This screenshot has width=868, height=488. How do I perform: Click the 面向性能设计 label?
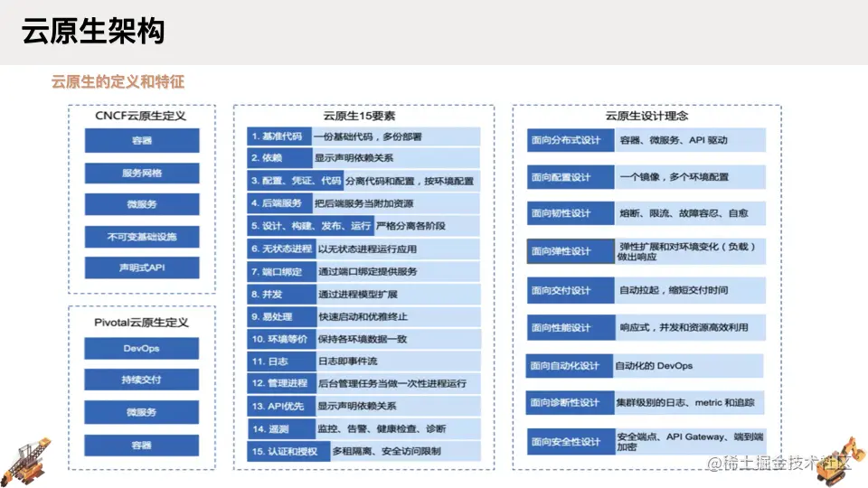571,327
